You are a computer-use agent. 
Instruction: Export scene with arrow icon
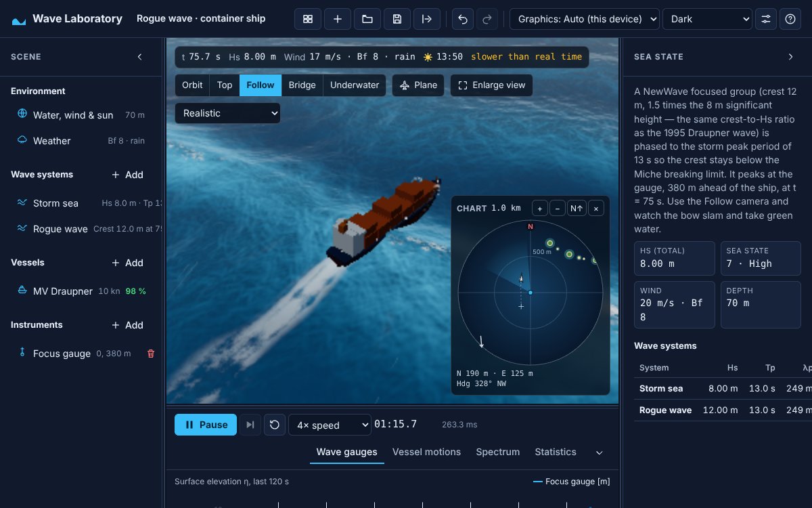point(427,19)
